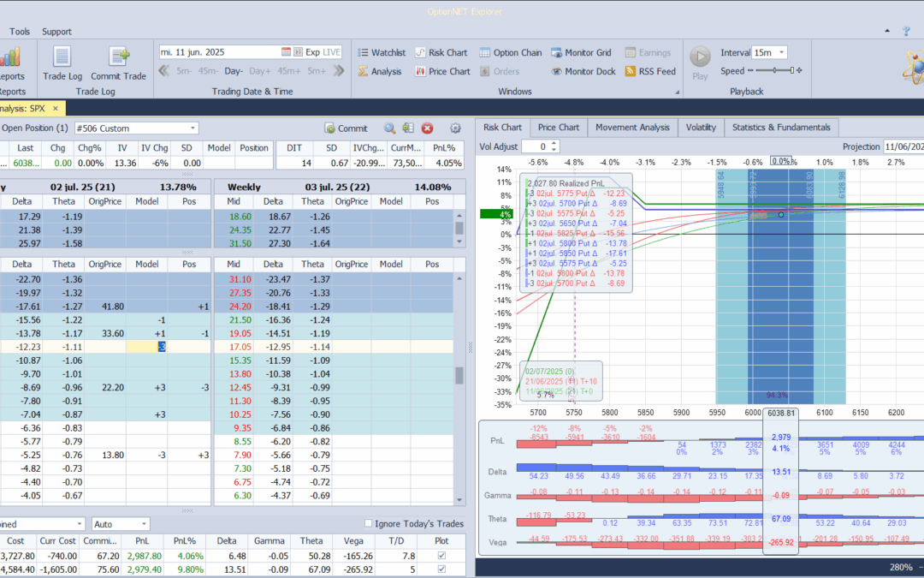Open the Option Chain window

coord(510,52)
